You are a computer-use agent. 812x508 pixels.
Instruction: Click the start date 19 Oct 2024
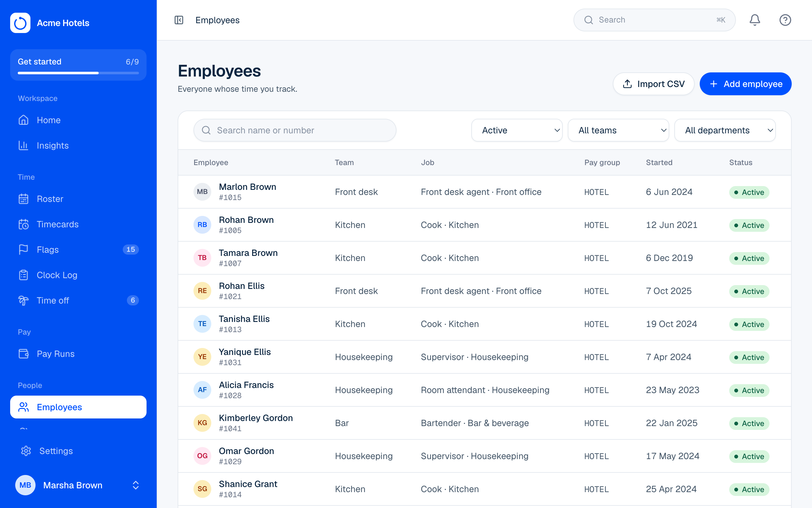click(671, 324)
